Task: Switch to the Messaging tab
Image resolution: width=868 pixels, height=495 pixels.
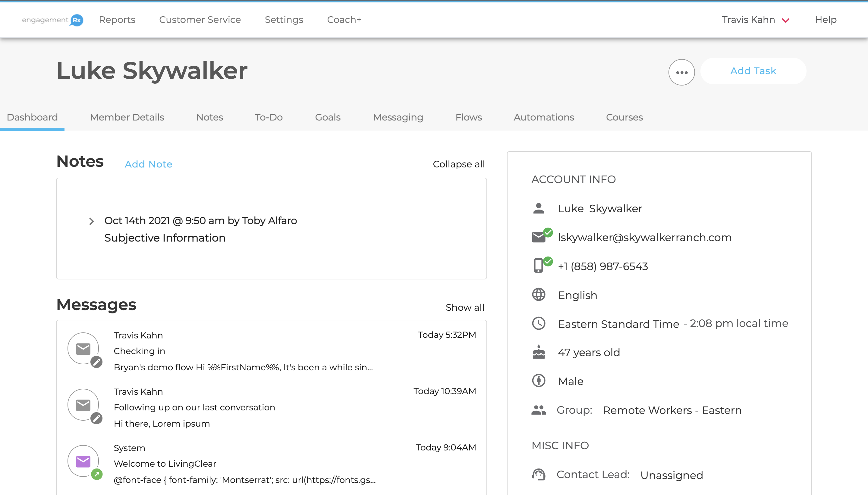Action: point(398,117)
